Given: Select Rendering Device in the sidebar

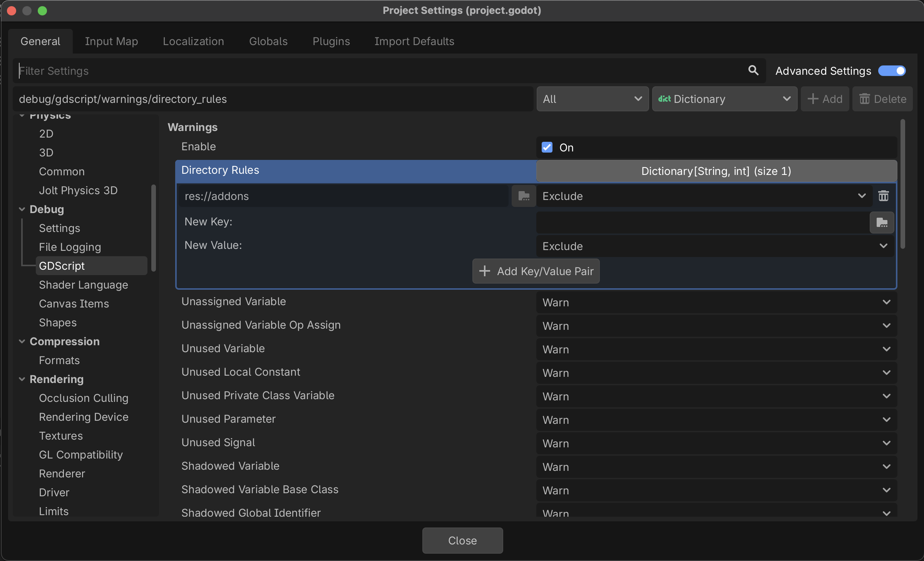Looking at the screenshot, I should [x=84, y=417].
